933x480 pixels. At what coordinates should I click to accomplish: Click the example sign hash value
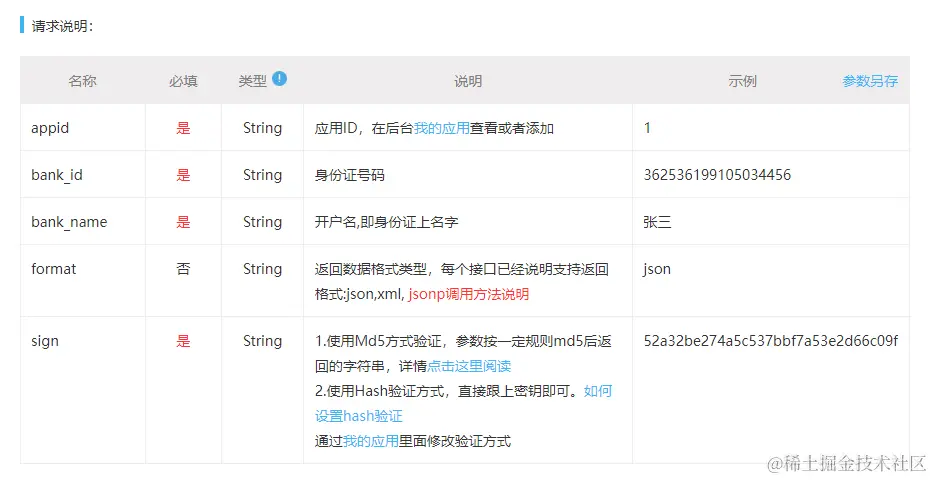[x=770, y=341]
